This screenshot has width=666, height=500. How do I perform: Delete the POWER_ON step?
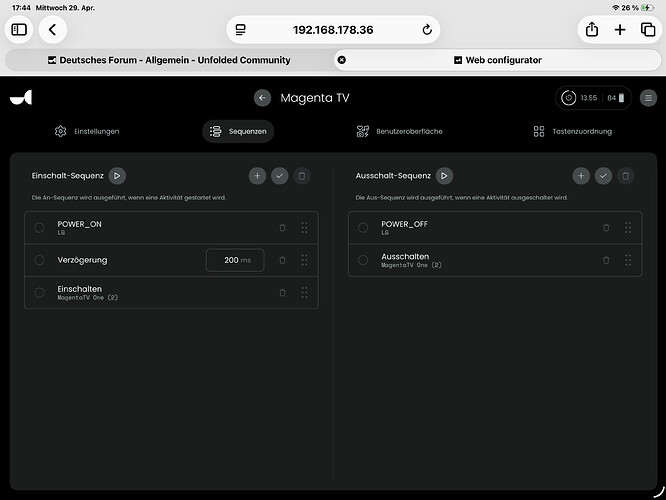pyautogui.click(x=282, y=228)
